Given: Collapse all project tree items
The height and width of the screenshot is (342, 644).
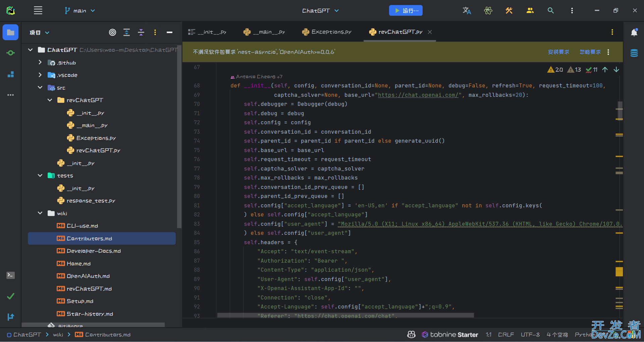Looking at the screenshot, I should click(x=141, y=32).
